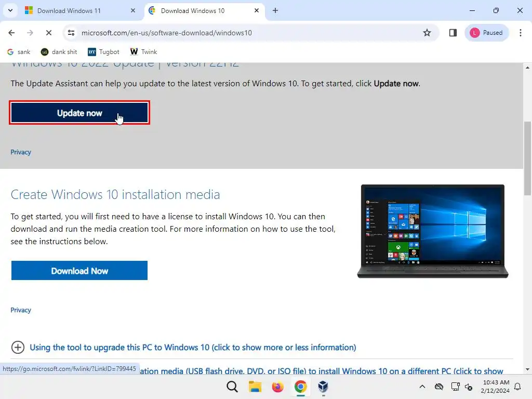Switch to the Download Windows 11 tab
The width and height of the screenshot is (532, 399).
point(80,10)
